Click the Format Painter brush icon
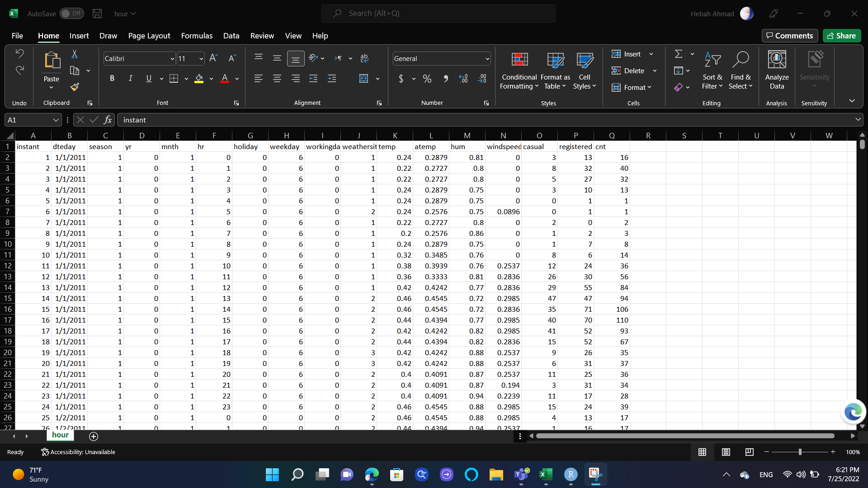This screenshot has width=868, height=488. [x=75, y=87]
